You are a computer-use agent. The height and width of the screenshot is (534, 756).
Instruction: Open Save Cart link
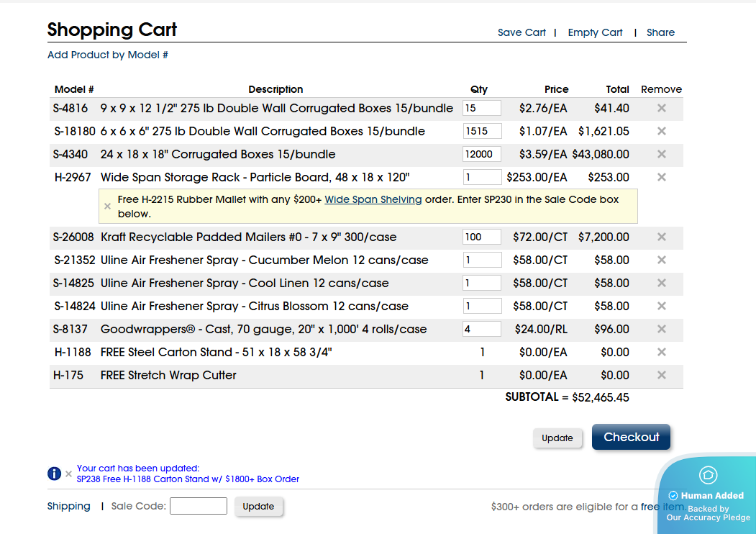coord(522,32)
